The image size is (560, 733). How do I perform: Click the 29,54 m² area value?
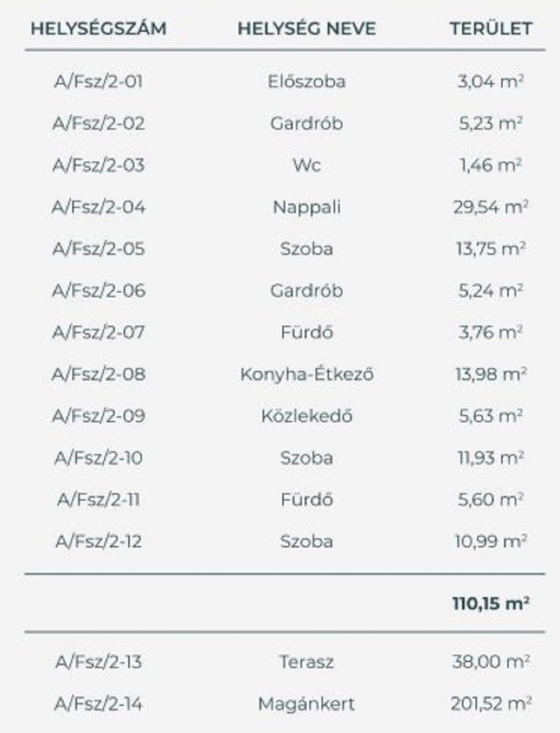[x=490, y=207]
